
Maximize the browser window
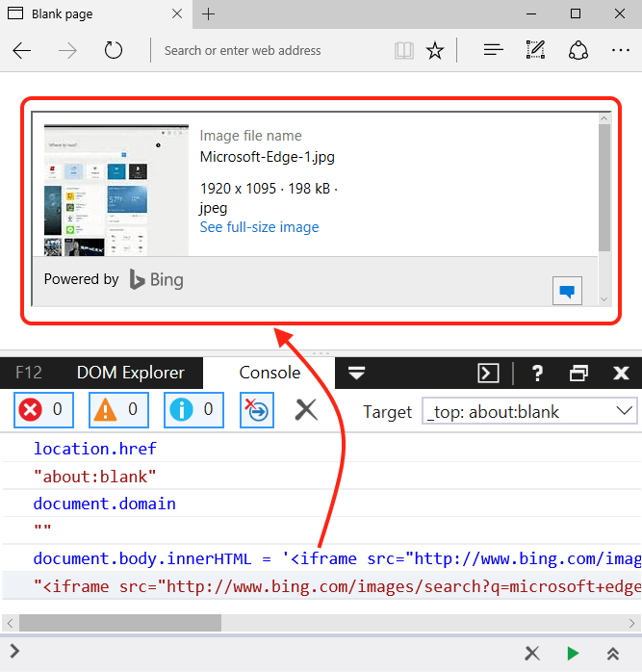(576, 14)
